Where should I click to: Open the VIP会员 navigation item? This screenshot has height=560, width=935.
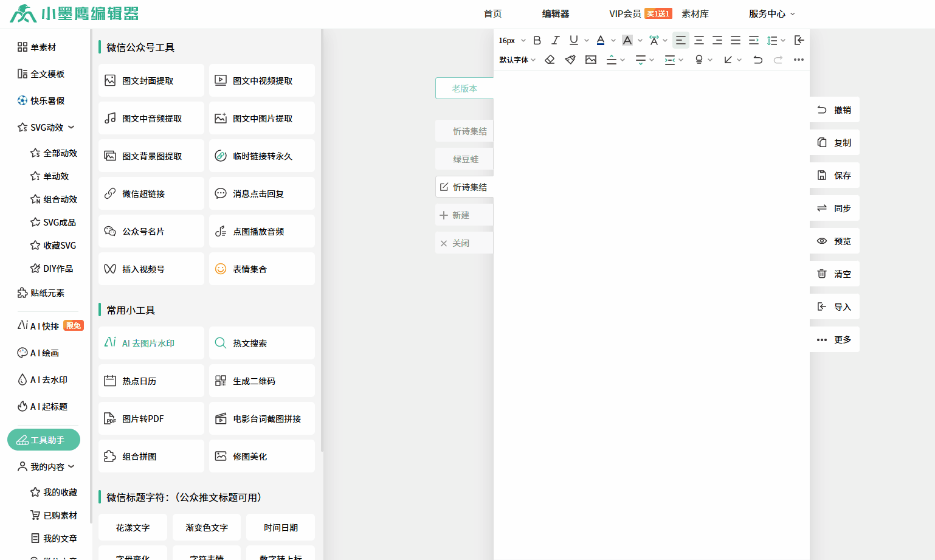pos(625,13)
